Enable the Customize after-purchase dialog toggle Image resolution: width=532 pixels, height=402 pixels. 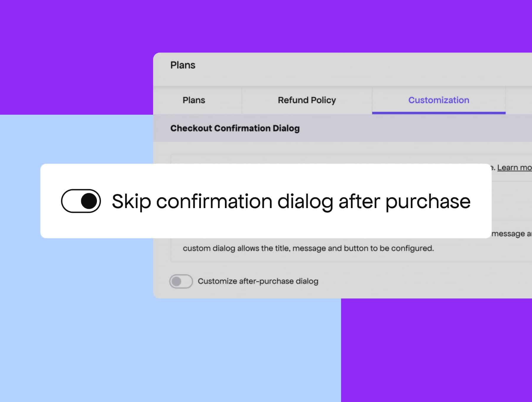pos(181,281)
